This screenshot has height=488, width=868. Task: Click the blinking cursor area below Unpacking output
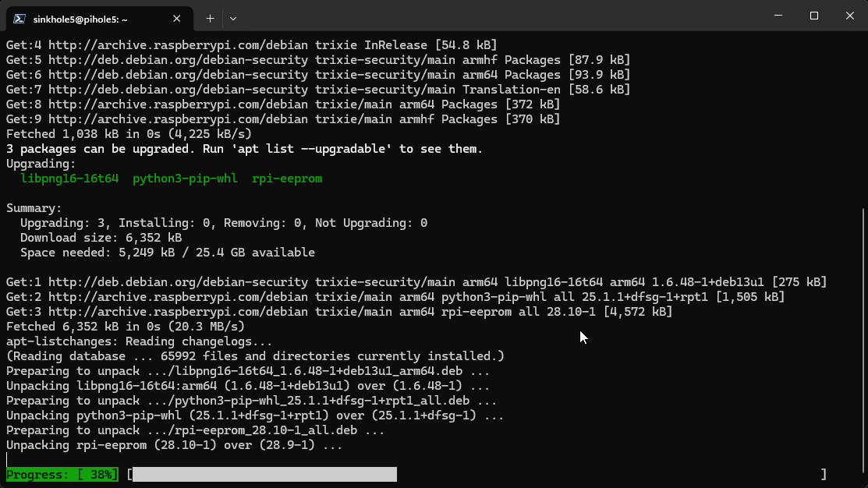tap(8, 459)
